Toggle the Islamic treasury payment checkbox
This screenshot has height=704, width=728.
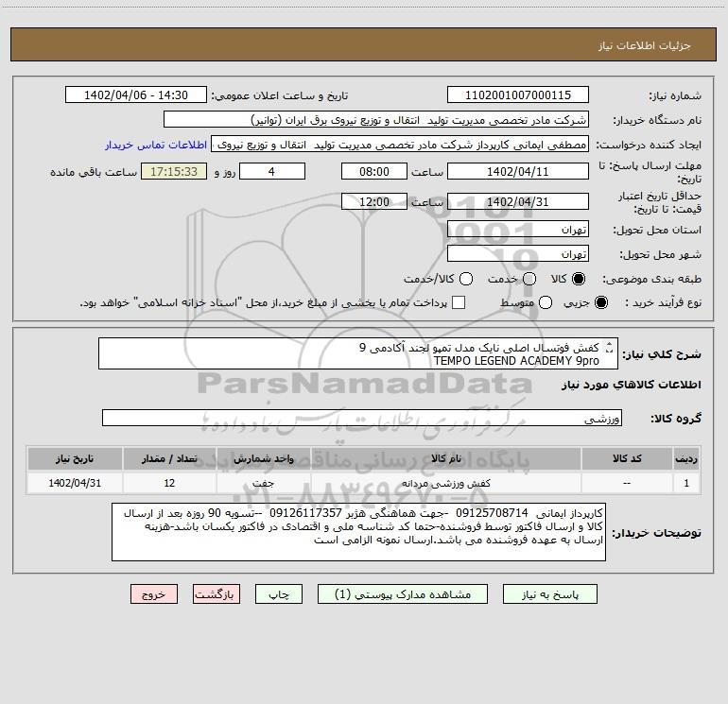459,302
